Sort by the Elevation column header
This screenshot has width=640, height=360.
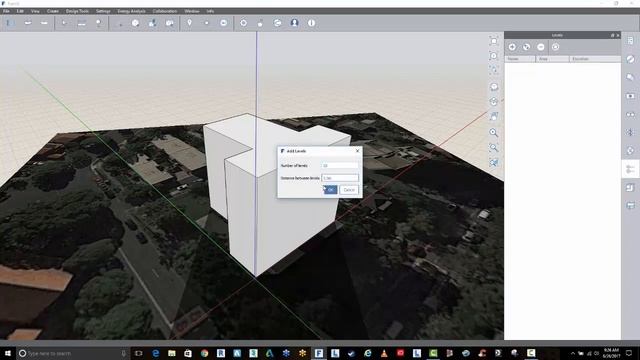[x=595, y=59]
